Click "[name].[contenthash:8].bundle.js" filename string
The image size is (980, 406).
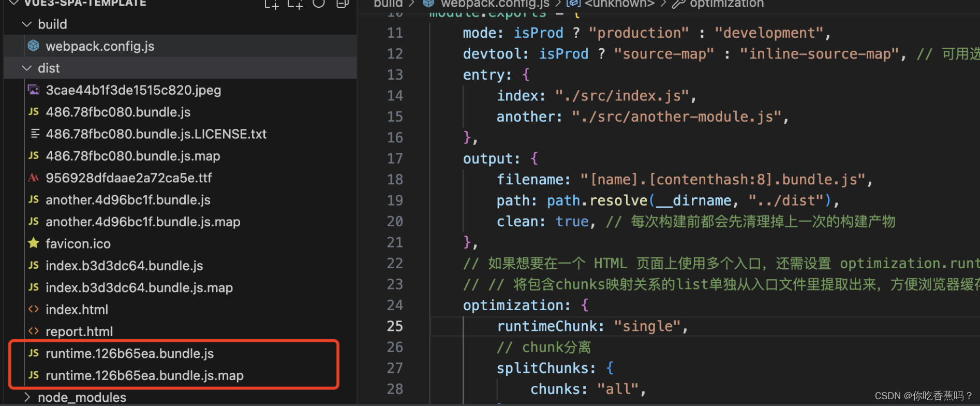point(723,180)
